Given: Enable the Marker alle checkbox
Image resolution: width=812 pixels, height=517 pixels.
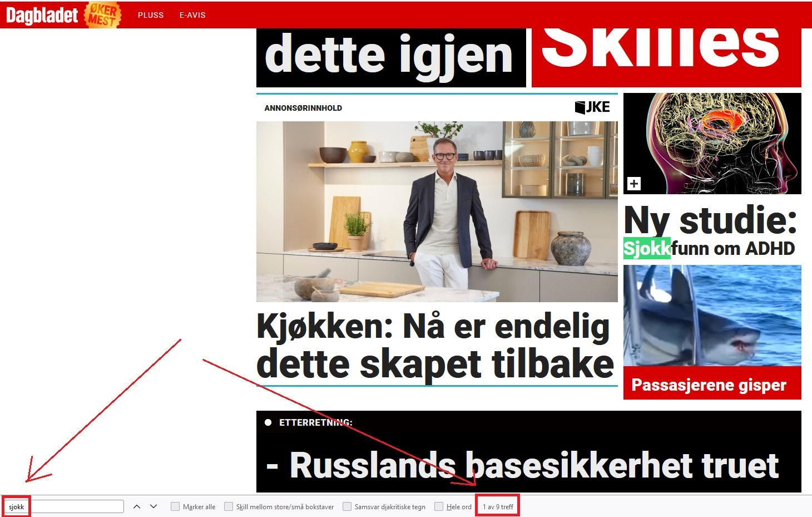Looking at the screenshot, I should 175,506.
